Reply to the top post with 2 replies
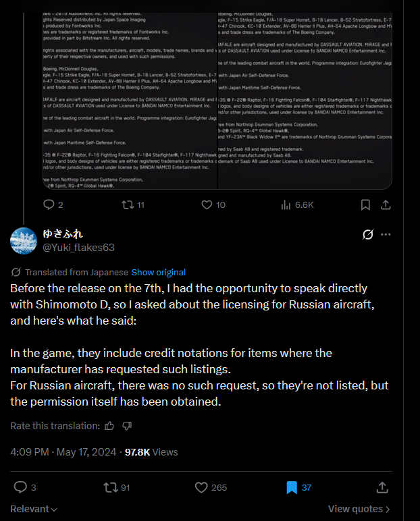 [49, 204]
